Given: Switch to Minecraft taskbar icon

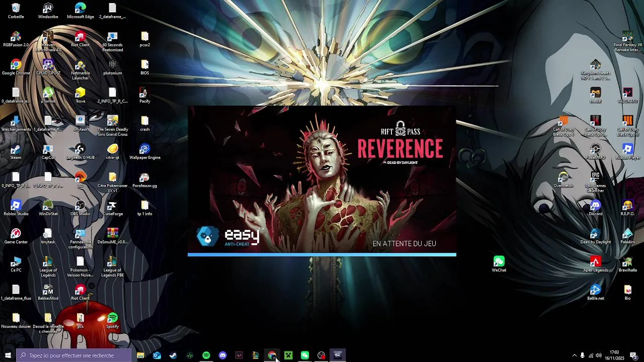Looking at the screenshot, I should [288, 355].
